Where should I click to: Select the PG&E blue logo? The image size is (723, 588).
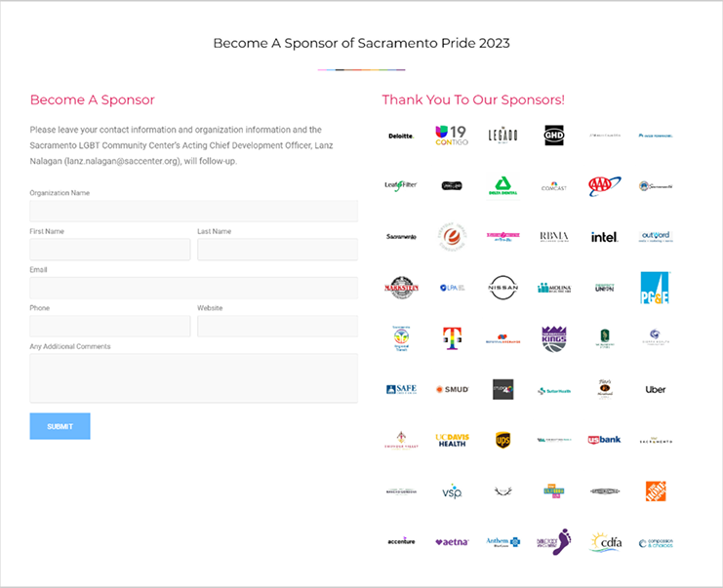pyautogui.click(x=655, y=288)
